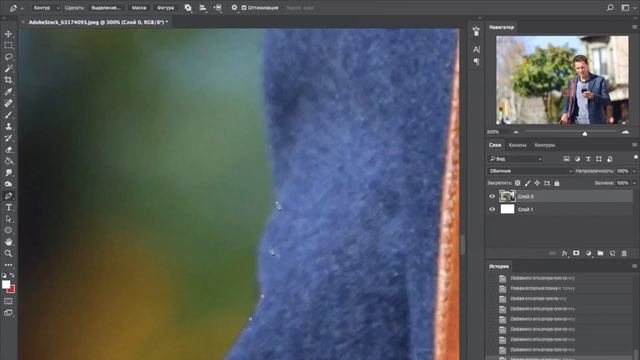
Task: Select the Clone Stamp tool
Action: click(8, 126)
